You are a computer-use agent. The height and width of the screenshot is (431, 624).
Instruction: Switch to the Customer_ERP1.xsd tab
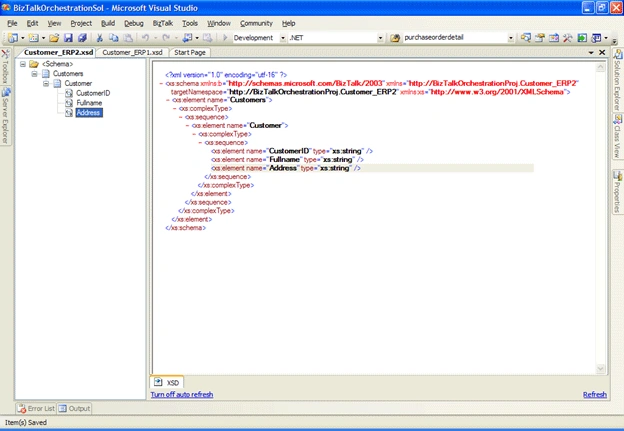(133, 53)
